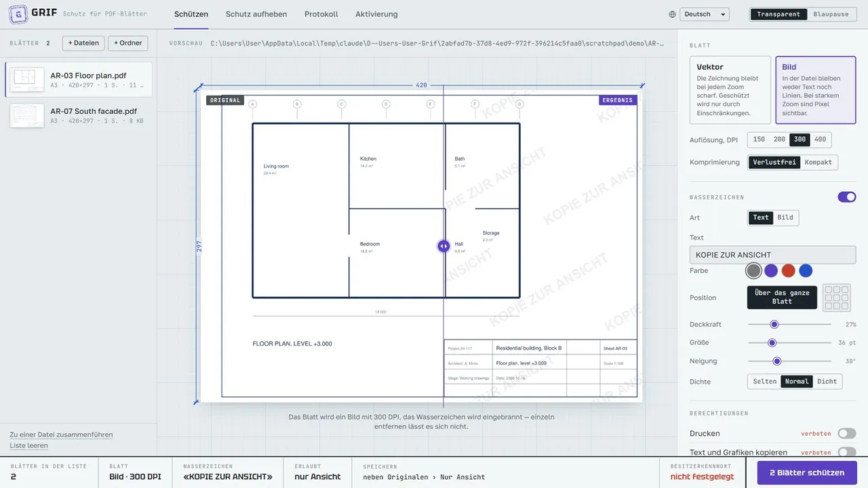Select Kompakt compression
868x488 pixels.
click(818, 163)
